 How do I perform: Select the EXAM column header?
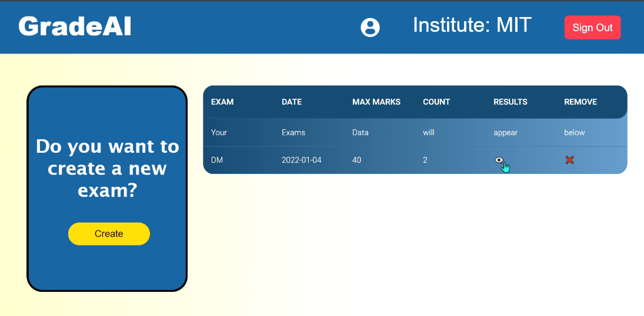pos(222,102)
